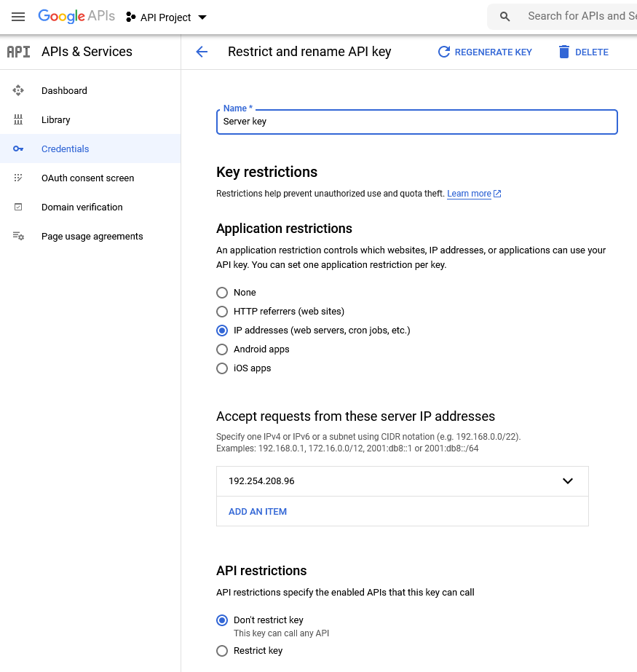Open OAuth consent screen menu item

pyautogui.click(x=87, y=178)
